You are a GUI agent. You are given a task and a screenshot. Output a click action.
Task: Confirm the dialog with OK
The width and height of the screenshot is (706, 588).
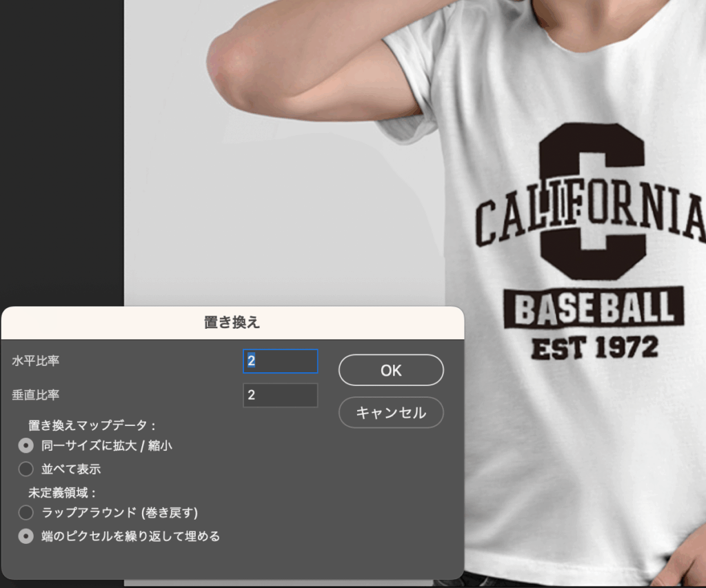pyautogui.click(x=391, y=370)
